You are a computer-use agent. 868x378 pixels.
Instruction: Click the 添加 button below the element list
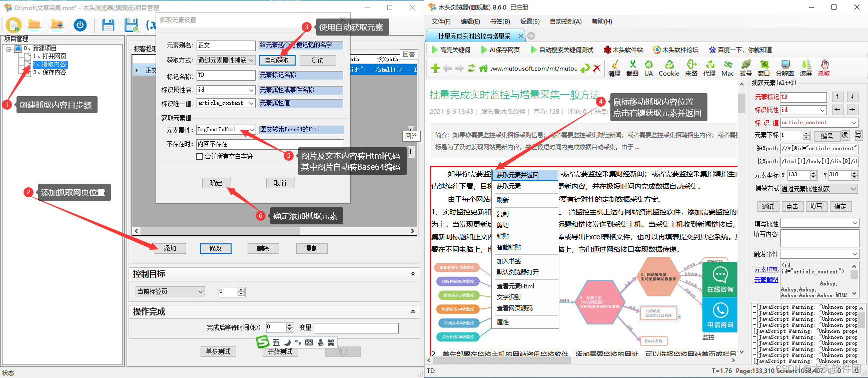coord(170,248)
